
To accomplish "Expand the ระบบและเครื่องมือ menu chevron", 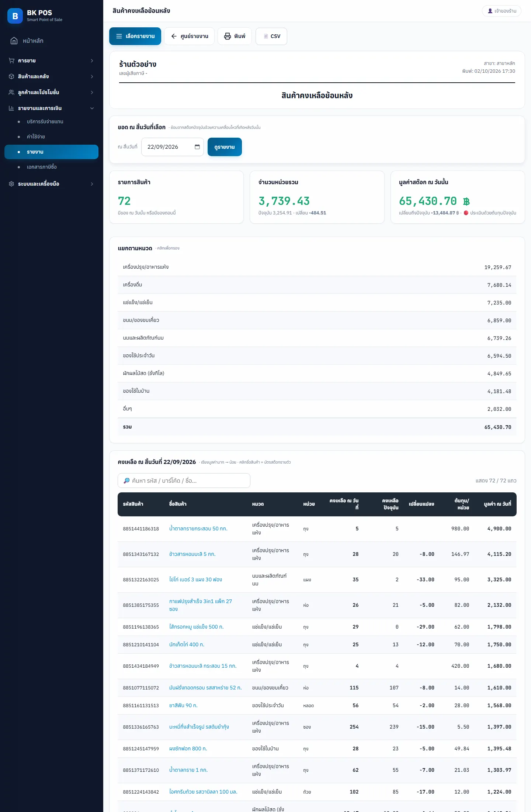I will pos(92,184).
